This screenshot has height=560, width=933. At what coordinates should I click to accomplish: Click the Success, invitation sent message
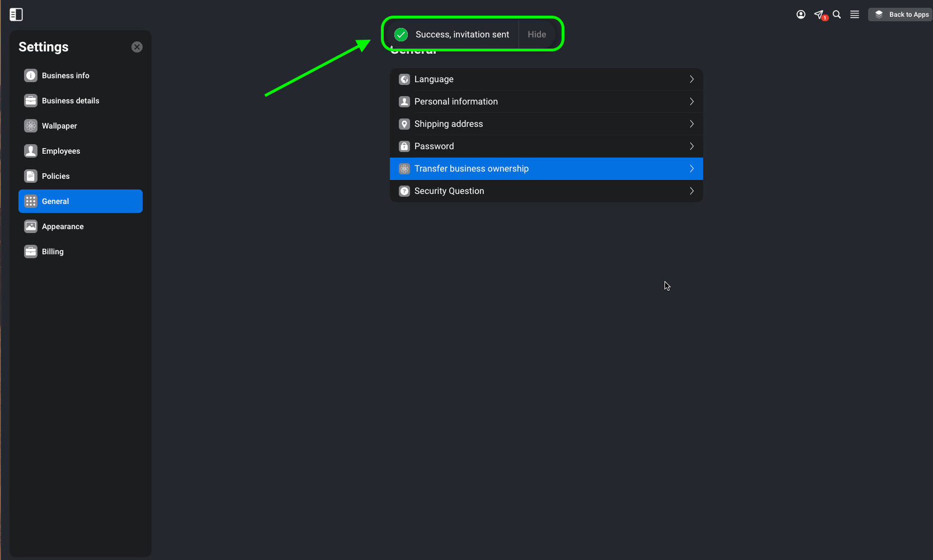(x=462, y=35)
